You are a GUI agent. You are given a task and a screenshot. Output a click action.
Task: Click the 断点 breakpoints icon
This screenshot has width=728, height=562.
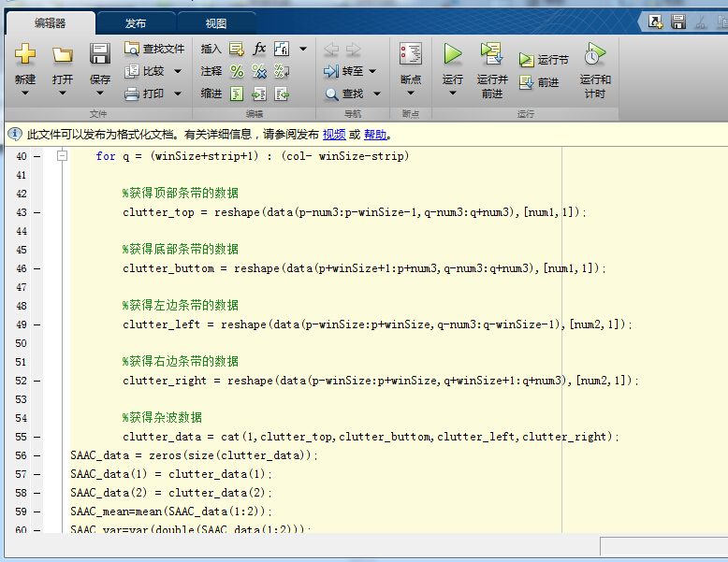[411, 54]
